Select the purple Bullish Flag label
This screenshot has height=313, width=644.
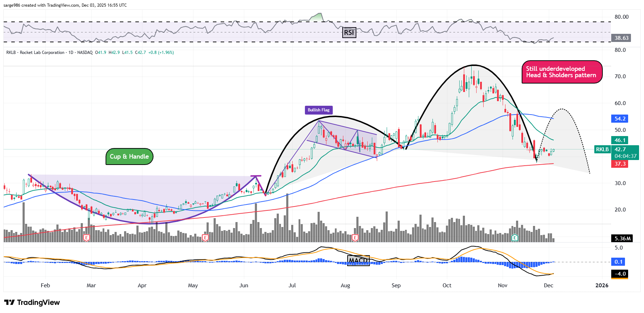318,110
